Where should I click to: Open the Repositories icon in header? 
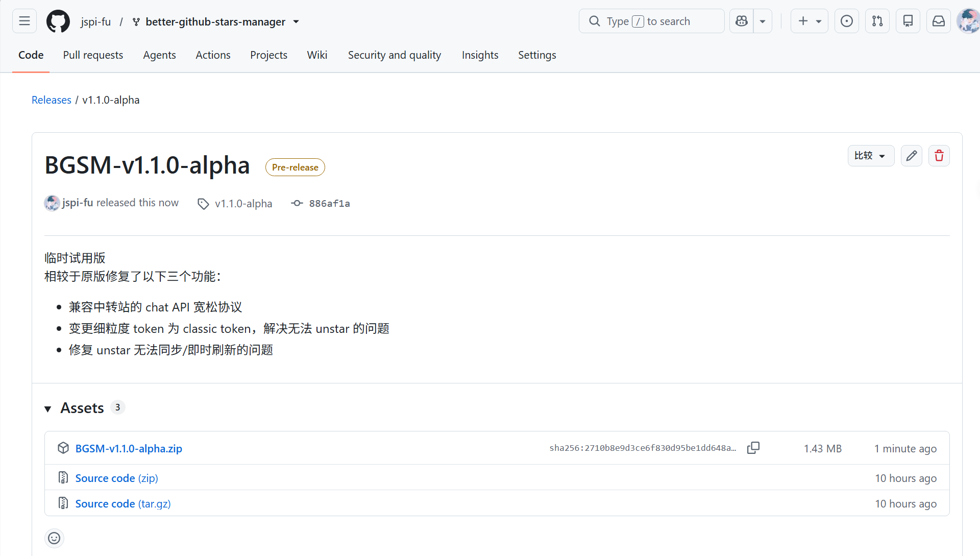tap(908, 21)
